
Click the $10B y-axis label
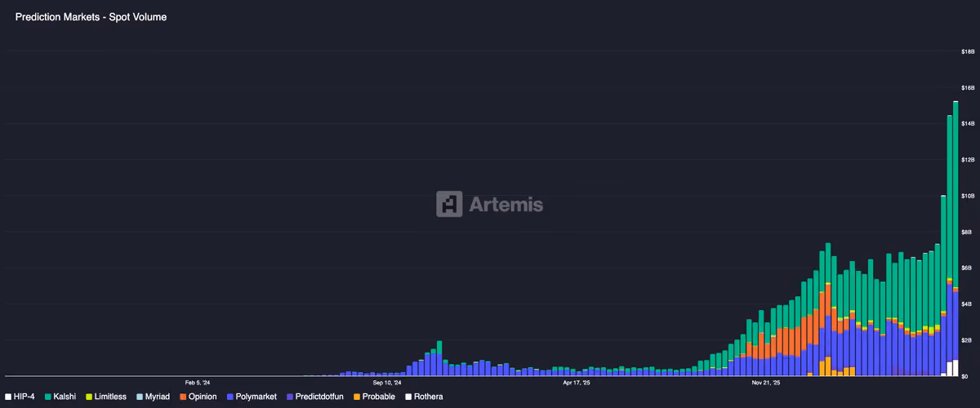(x=968, y=196)
